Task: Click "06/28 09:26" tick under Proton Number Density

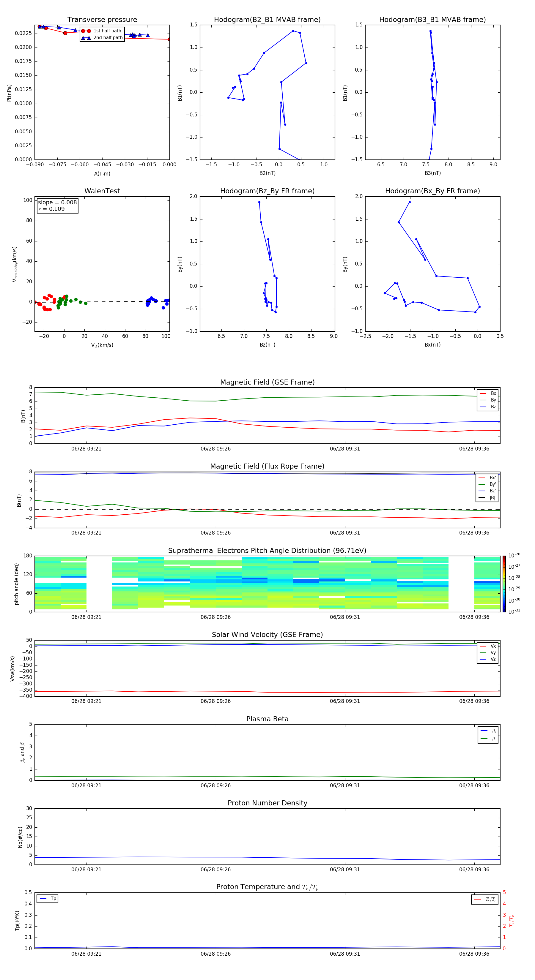Action: 215,869
